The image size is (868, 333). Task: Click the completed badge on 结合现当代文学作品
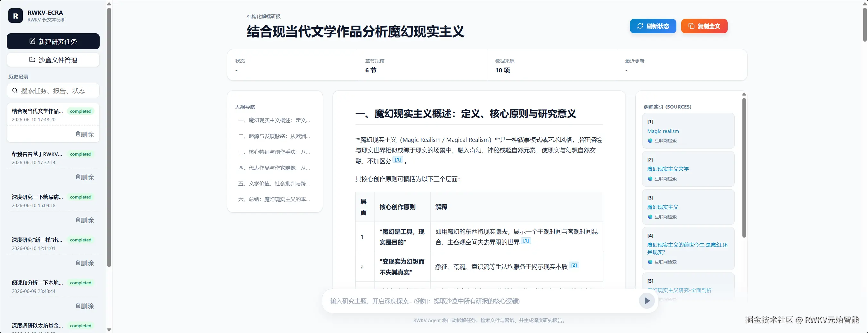coord(80,111)
